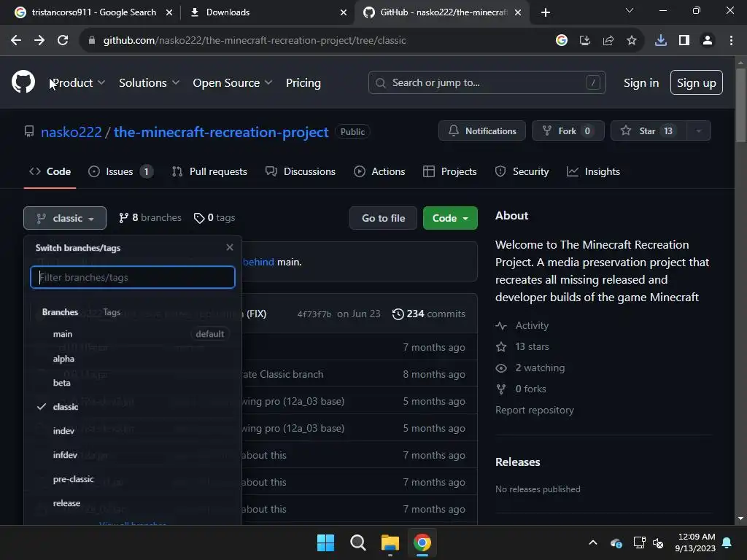
Task: Open the Insights tab
Action: coord(593,171)
